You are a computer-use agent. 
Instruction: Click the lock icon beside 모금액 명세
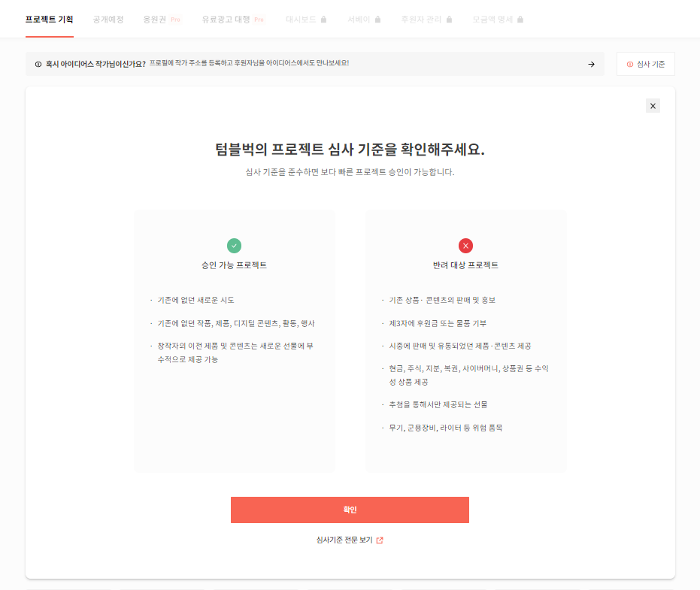tap(520, 20)
